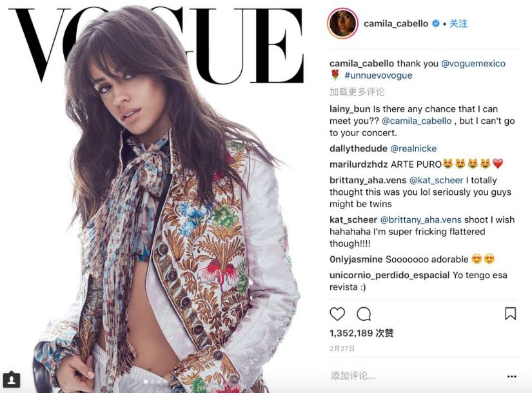Like the post with the heart icon
Image resolution: width=532 pixels, height=393 pixels.
click(337, 314)
